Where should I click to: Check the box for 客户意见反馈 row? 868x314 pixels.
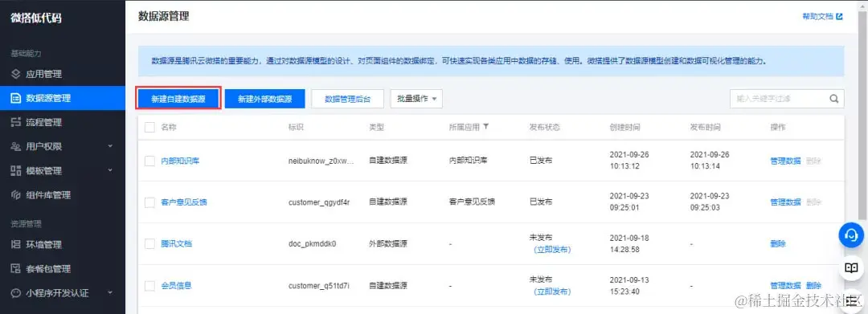click(x=149, y=202)
